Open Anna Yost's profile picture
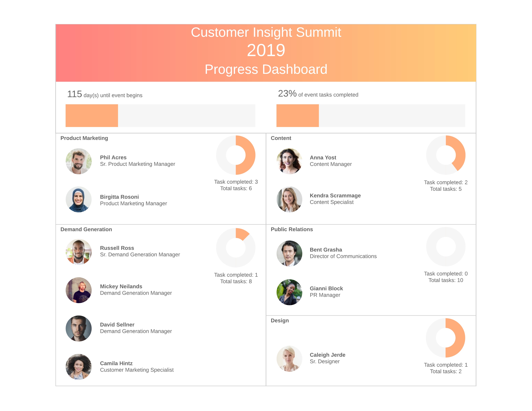The width and height of the screenshot is (532, 411). click(289, 161)
